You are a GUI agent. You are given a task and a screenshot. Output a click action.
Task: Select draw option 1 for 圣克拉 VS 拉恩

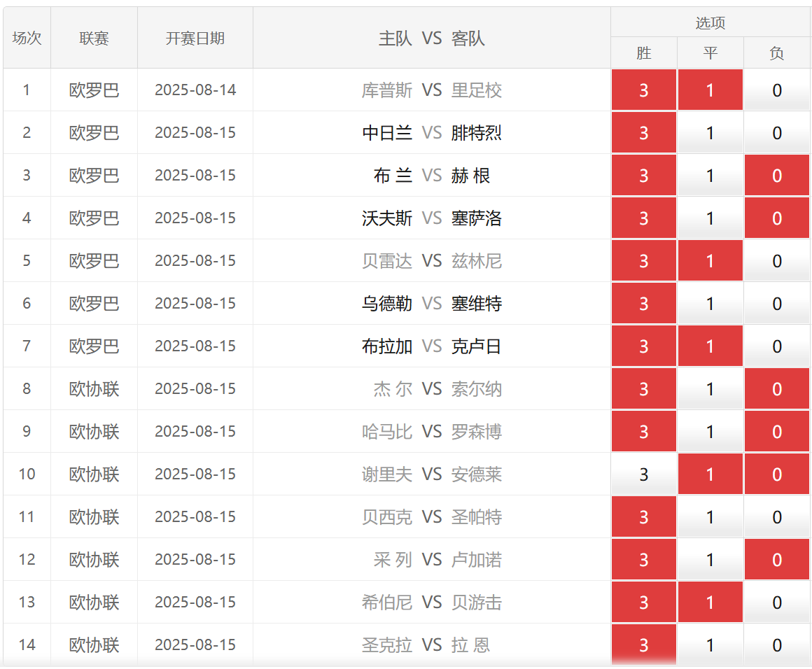pyautogui.click(x=710, y=645)
